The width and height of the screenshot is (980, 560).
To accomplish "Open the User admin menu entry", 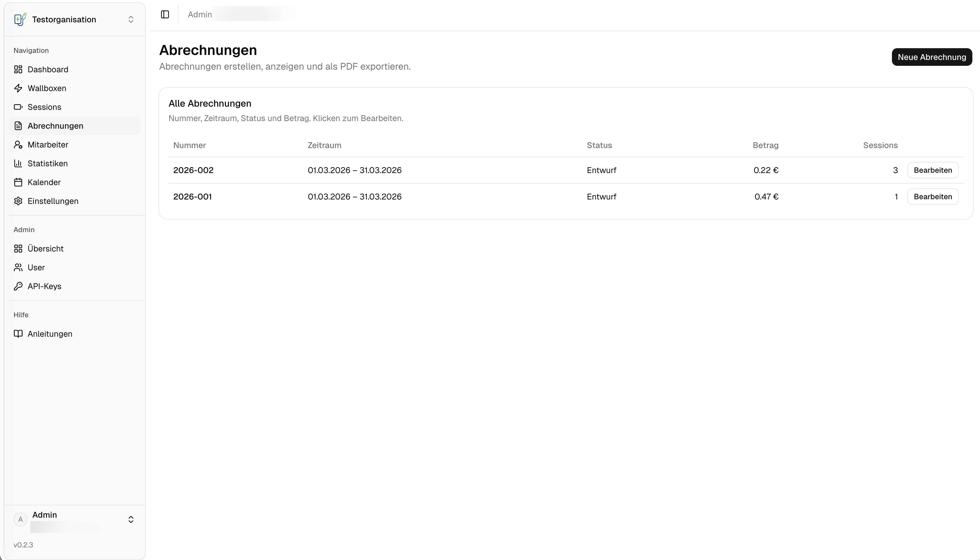I will 36,268.
